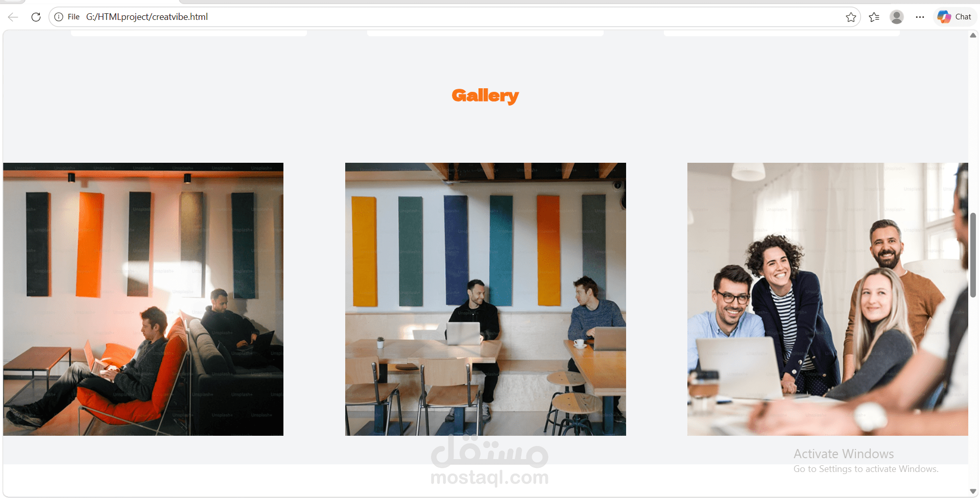Open the Settings and more ellipsis menu

coord(920,17)
